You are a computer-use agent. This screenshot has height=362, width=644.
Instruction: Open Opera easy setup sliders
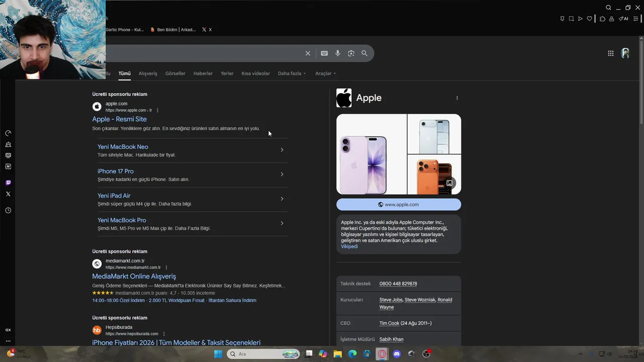(x=636, y=19)
